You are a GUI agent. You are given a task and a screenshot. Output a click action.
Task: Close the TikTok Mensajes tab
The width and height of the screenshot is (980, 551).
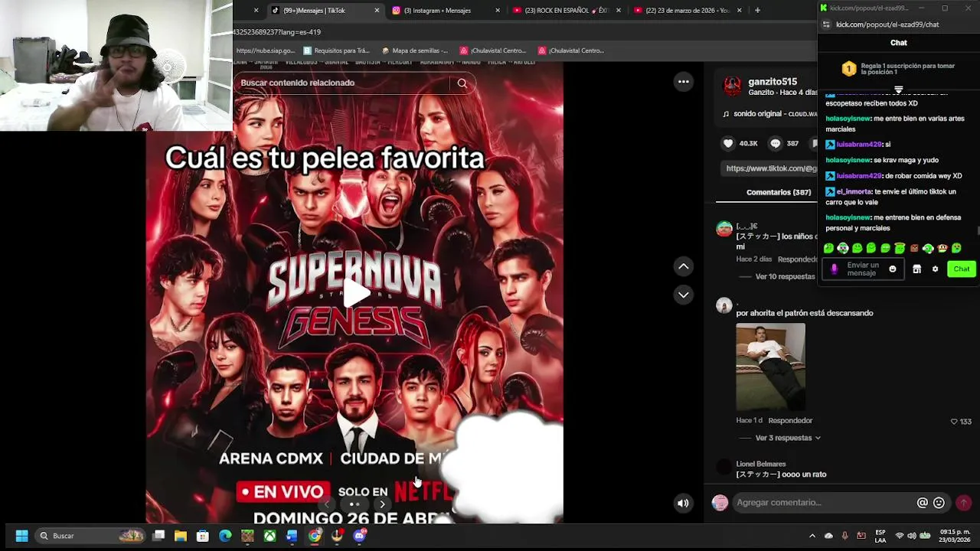tap(377, 11)
